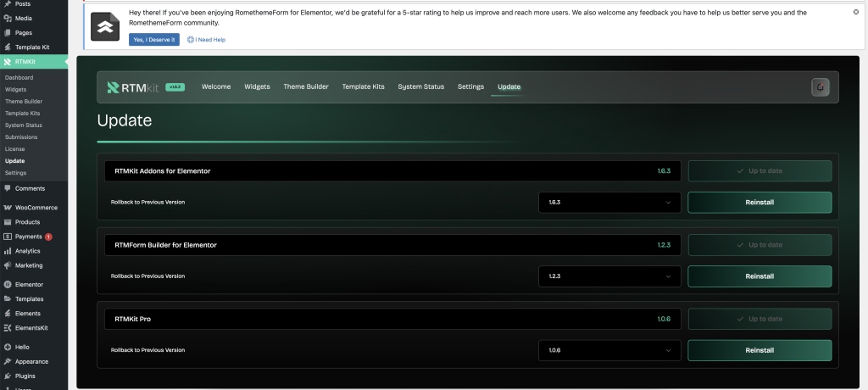Screen dimensions: 868x390
Task: Click the RTMKit Pro plugin name
Action: tap(133, 319)
